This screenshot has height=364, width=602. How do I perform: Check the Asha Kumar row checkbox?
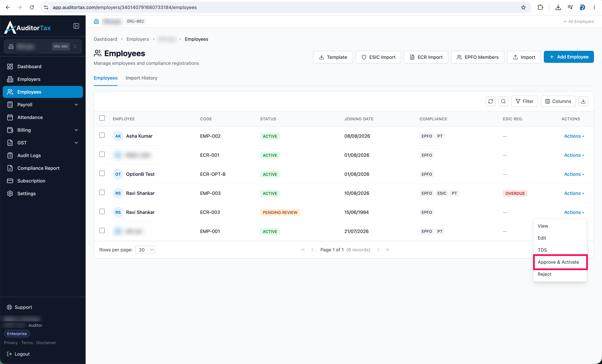tap(102, 135)
